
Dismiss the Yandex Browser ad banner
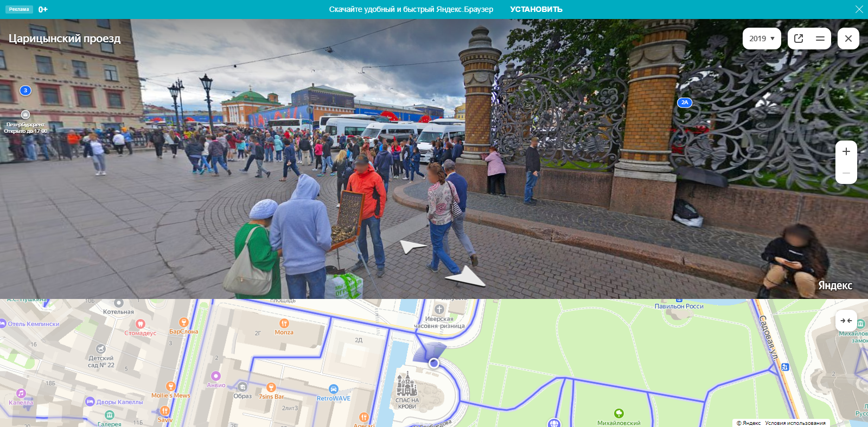point(859,9)
